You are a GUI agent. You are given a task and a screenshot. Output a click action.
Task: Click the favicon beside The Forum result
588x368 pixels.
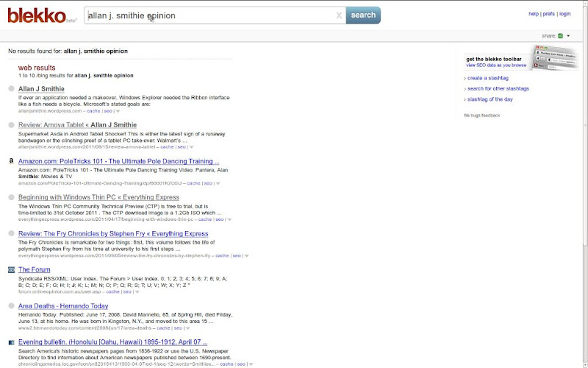11,269
